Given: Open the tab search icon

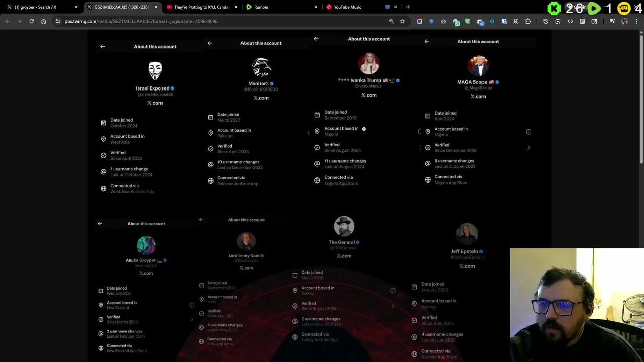Looking at the screenshot, I should (x=594, y=21).
